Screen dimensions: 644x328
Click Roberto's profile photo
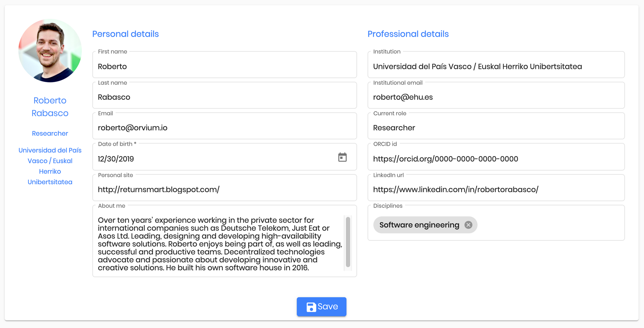(x=50, y=51)
